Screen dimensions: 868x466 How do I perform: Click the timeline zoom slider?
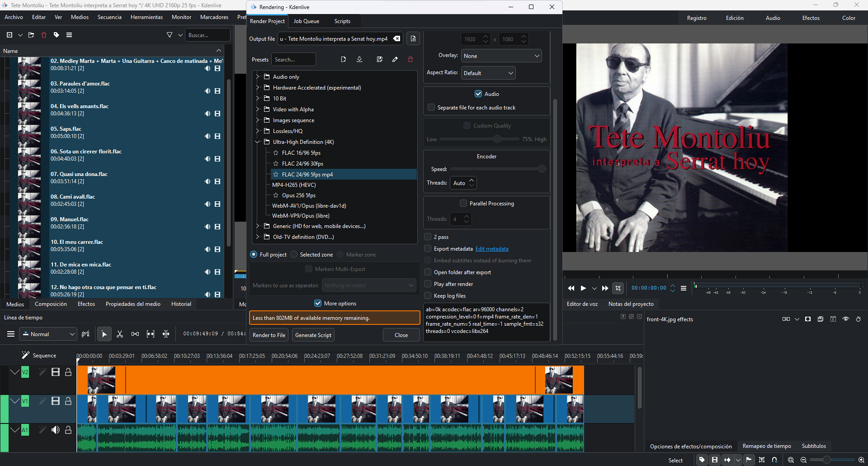tap(826, 460)
